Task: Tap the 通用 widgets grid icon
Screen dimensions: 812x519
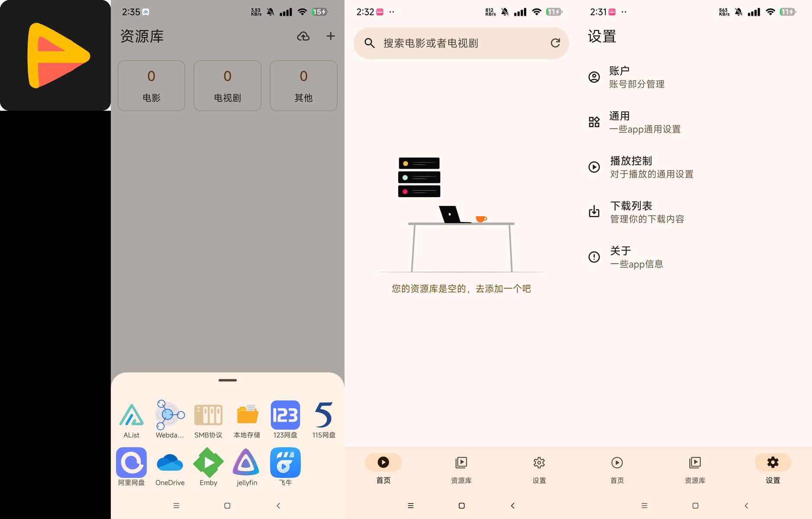Action: (594, 122)
